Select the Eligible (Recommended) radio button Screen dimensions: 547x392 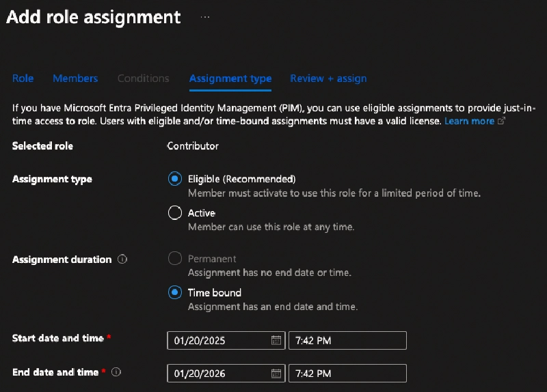(175, 179)
